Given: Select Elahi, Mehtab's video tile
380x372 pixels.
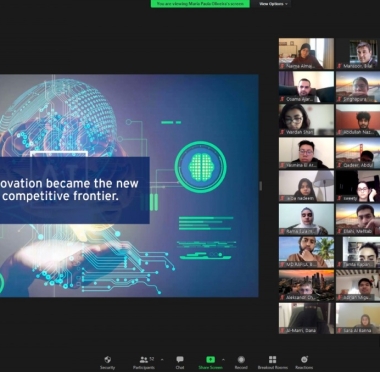Looking at the screenshot, I should coord(358,219).
